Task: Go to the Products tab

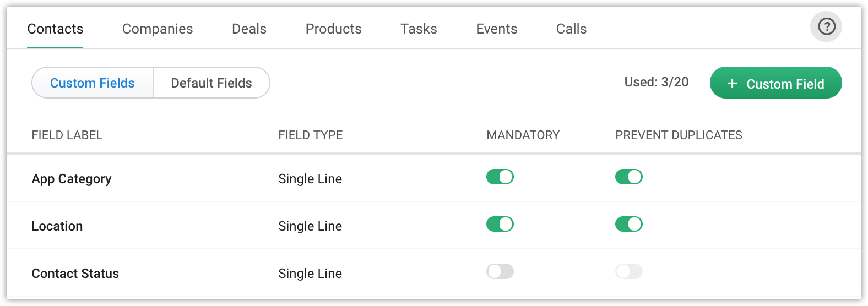Action: pyautogui.click(x=333, y=29)
